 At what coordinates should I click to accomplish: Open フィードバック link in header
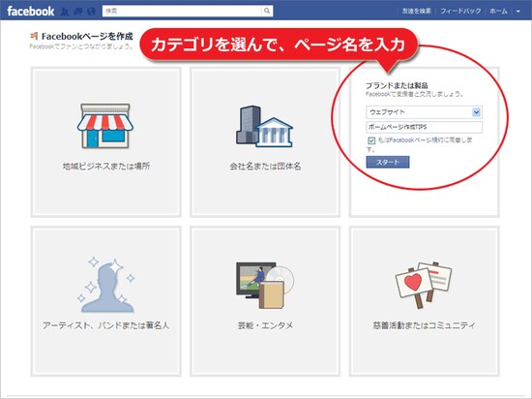[460, 12]
